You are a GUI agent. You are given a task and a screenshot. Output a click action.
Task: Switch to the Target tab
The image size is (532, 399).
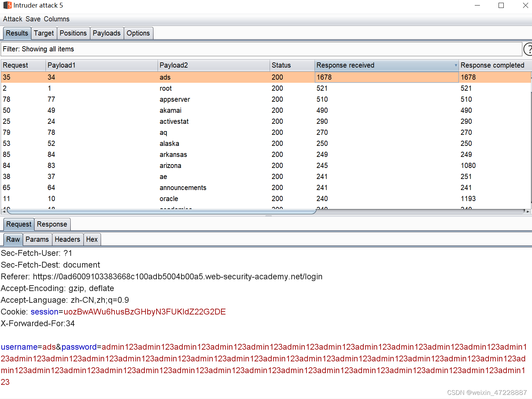pyautogui.click(x=44, y=33)
